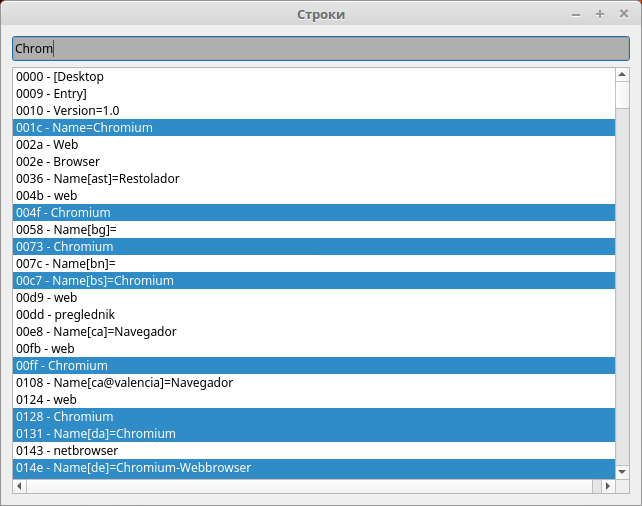Select row '0143 - netbrowser'
This screenshot has width=642, height=506.
(314, 450)
